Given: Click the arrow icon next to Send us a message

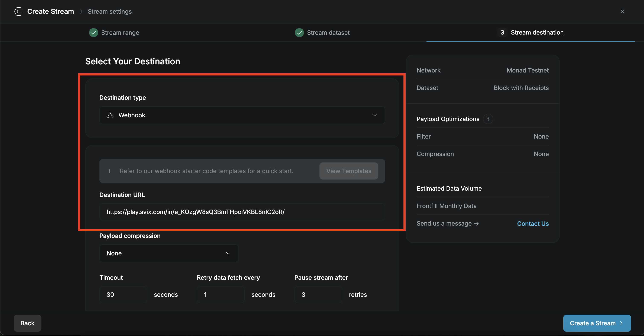Looking at the screenshot, I should point(477,223).
